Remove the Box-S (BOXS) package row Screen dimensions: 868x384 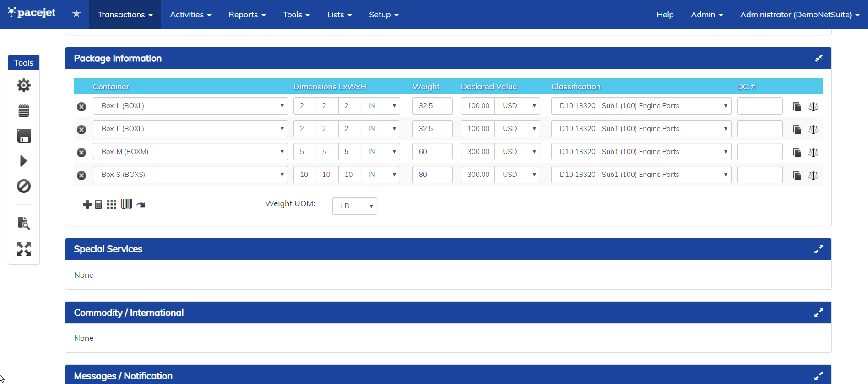(81, 176)
